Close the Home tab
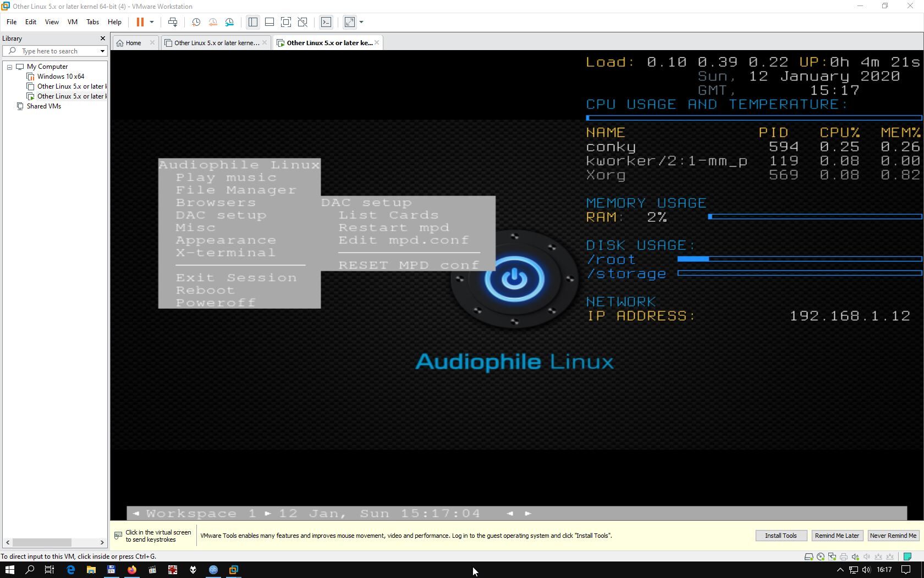924x578 pixels. tap(152, 43)
